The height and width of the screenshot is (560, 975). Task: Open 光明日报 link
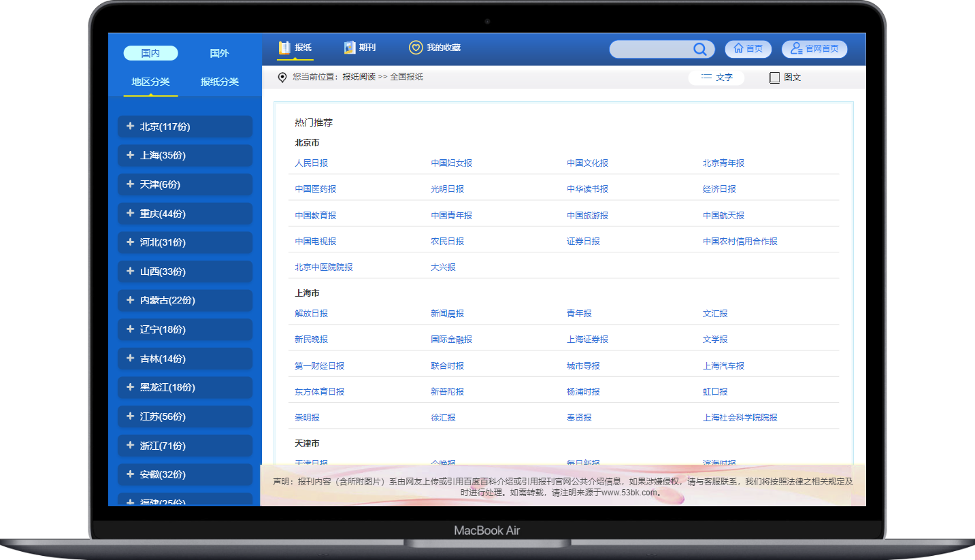tap(447, 189)
